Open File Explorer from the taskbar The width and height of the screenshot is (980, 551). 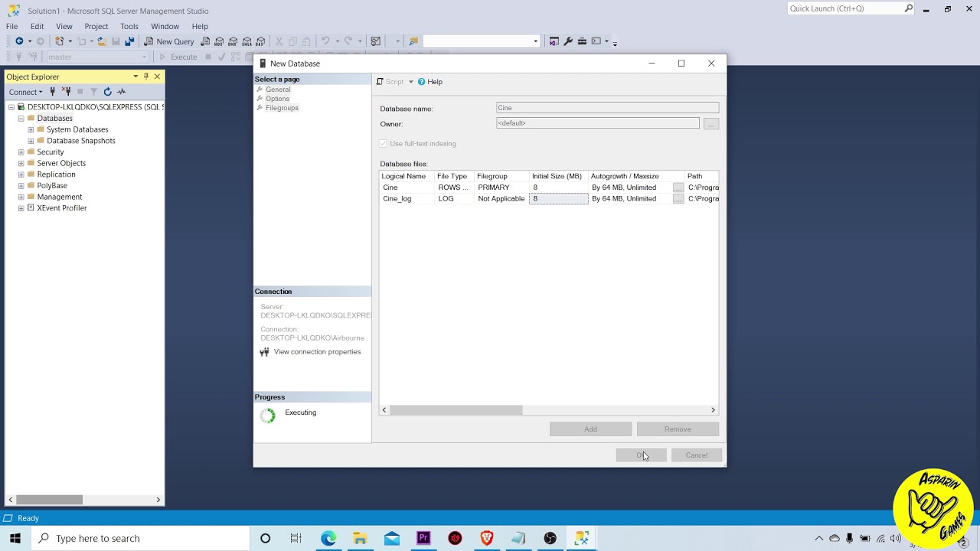(360, 538)
